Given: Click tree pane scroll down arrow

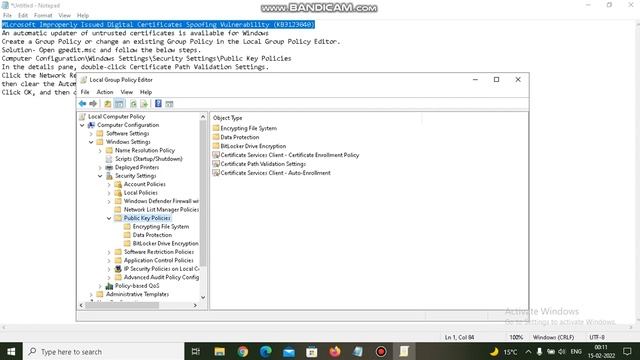Looking at the screenshot, I should tap(203, 298).
